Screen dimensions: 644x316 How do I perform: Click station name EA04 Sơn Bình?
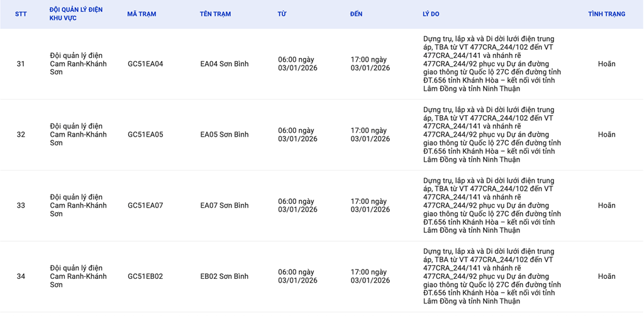pyautogui.click(x=225, y=64)
